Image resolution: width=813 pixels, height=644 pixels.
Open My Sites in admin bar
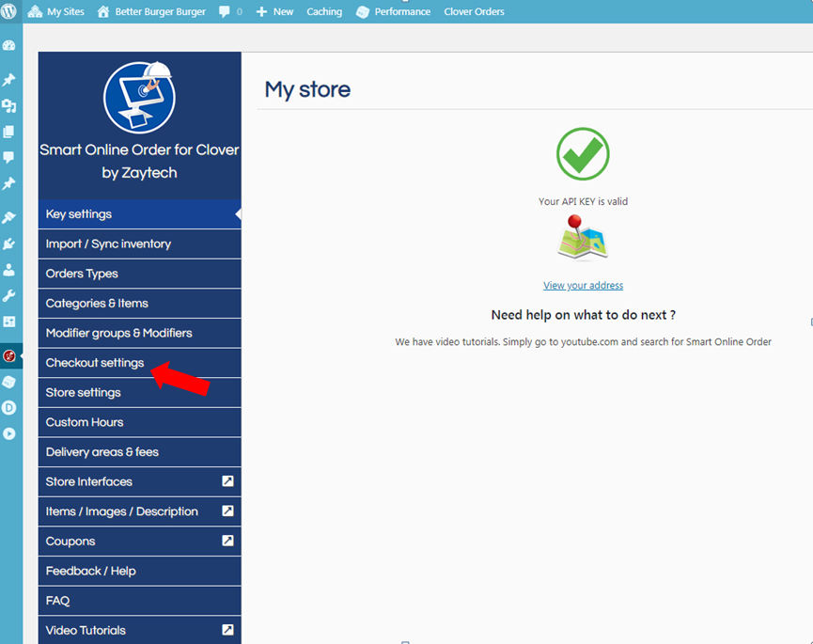click(x=56, y=11)
